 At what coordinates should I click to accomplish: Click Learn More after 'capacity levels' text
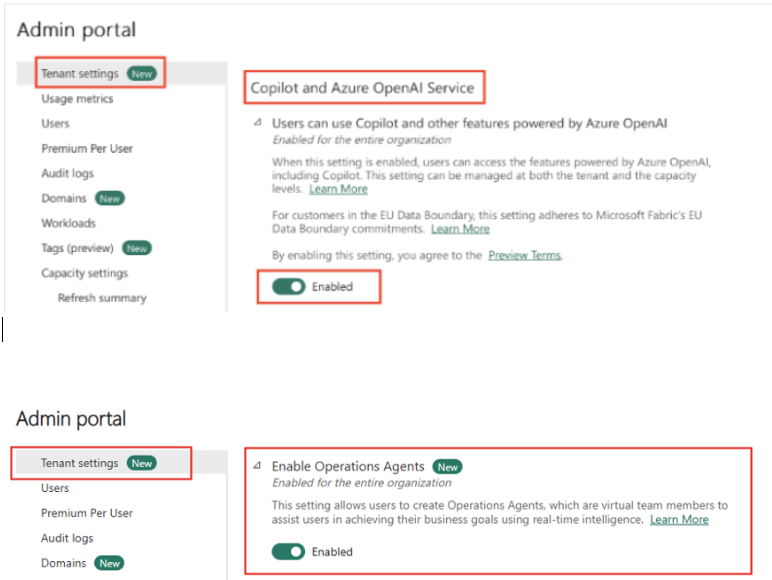click(338, 189)
